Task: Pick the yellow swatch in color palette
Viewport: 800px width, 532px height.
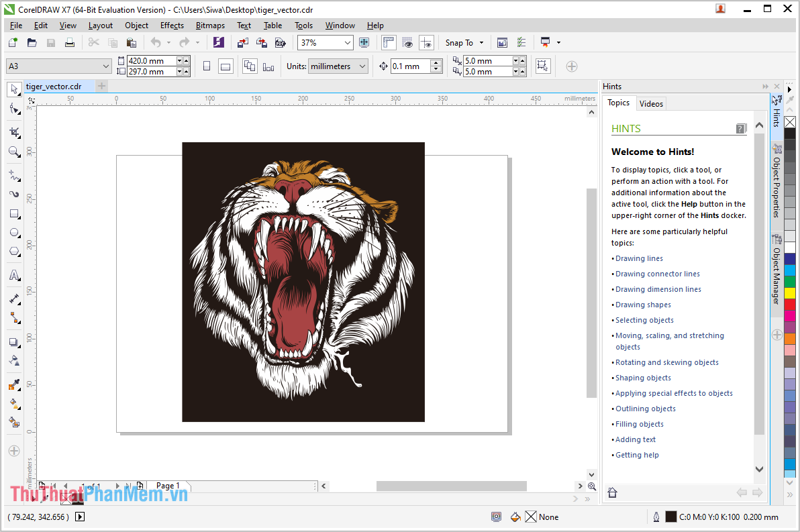Action: 790,293
